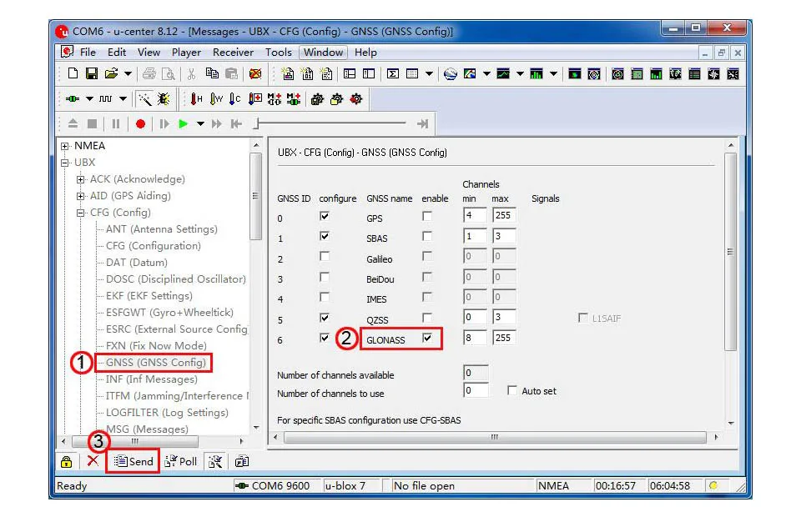Click the New document icon
Viewport: 801px width, 532px height.
pos(73,73)
